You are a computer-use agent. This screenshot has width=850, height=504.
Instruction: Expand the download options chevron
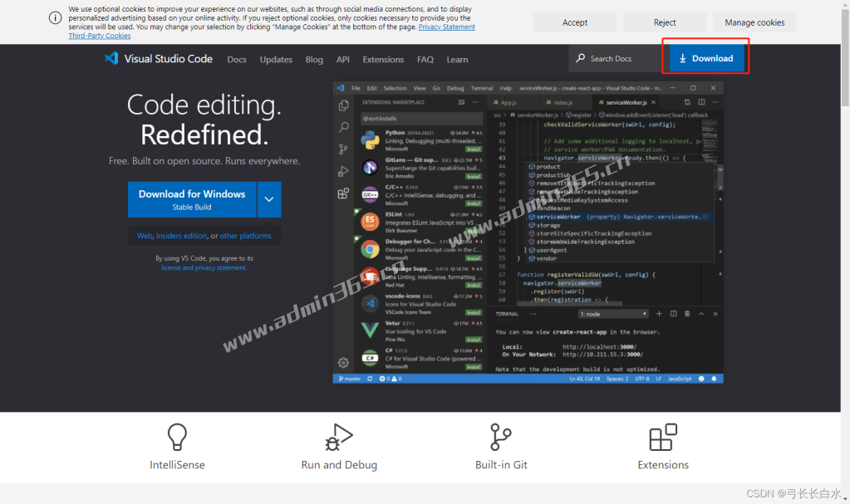(x=269, y=199)
